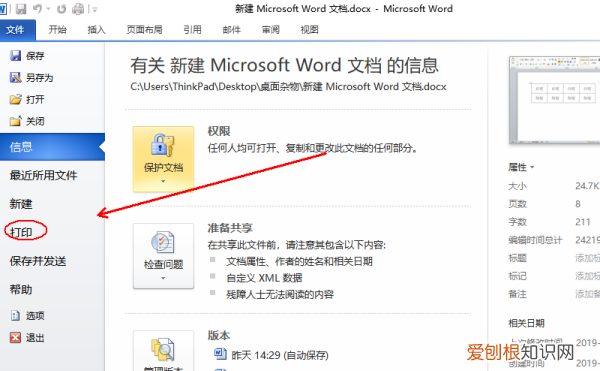The height and width of the screenshot is (371, 600).
Task: Click 关闭 in the file menu
Action: point(27,121)
